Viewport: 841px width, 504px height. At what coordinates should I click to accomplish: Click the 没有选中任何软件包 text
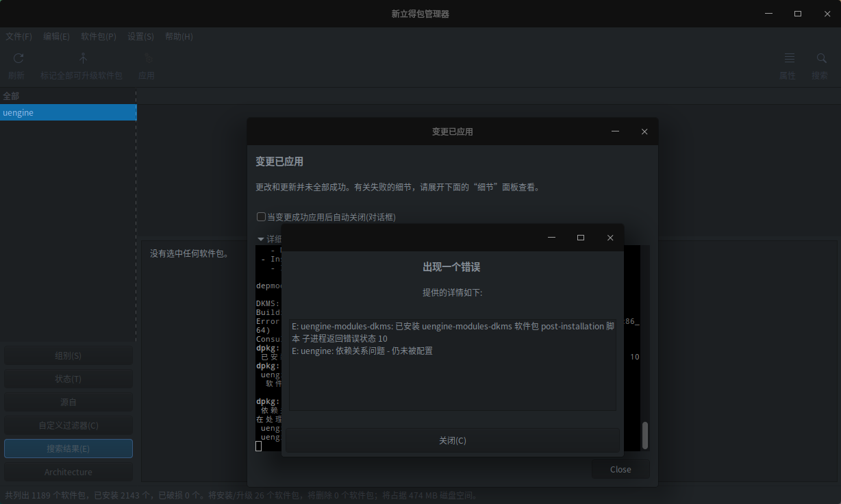point(189,254)
